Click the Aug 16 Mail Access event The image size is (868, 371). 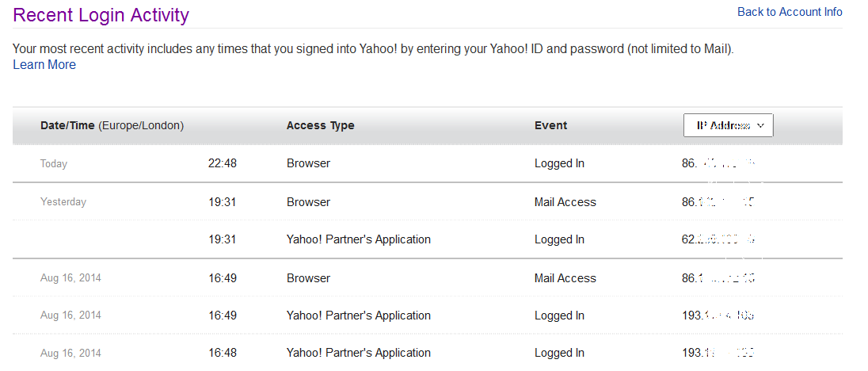click(x=565, y=278)
